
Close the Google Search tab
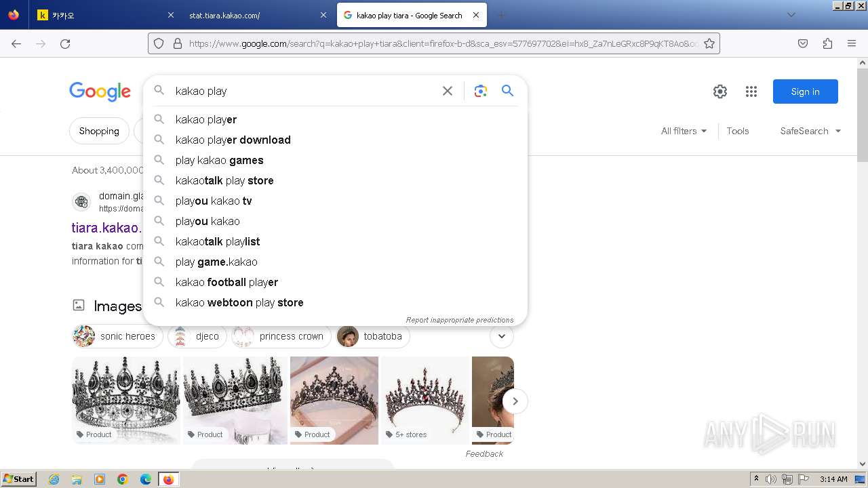[475, 15]
